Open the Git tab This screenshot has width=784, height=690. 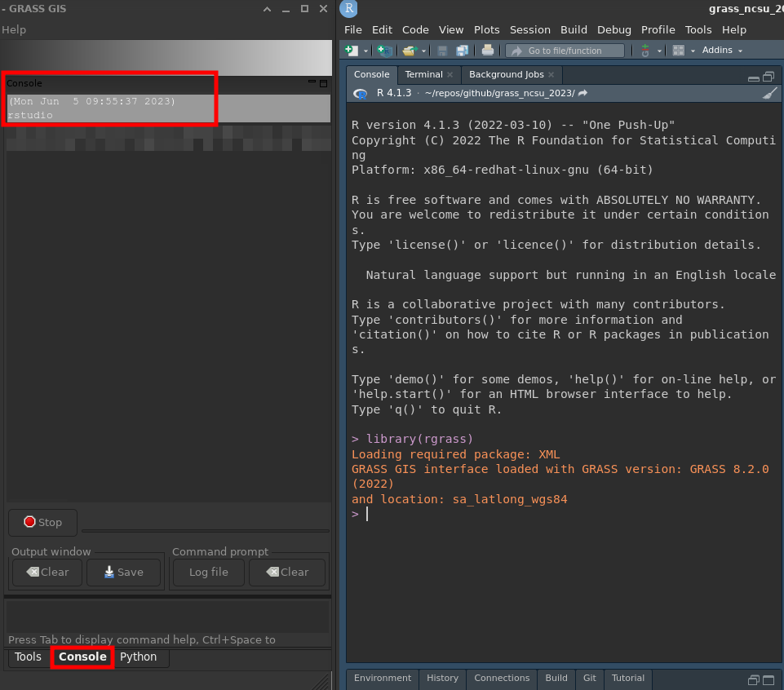click(590, 678)
